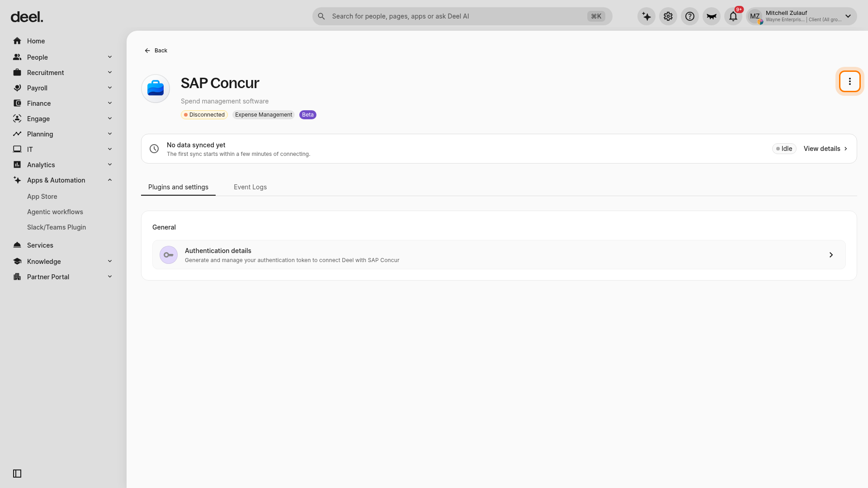The width and height of the screenshot is (868, 488).
Task: Click the key icon for Authentication details
Action: tap(169, 255)
